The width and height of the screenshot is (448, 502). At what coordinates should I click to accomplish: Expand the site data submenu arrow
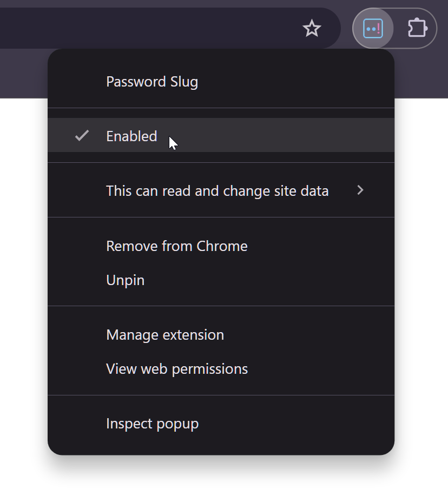360,190
